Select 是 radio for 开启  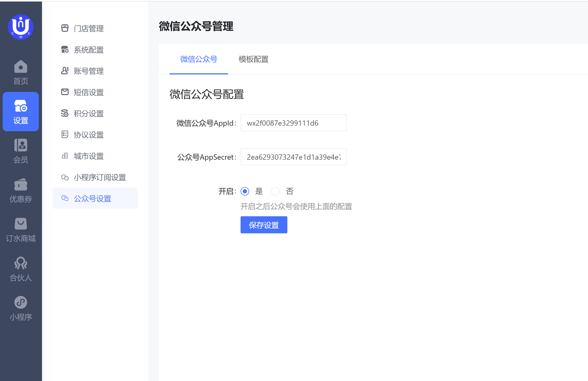(x=245, y=191)
